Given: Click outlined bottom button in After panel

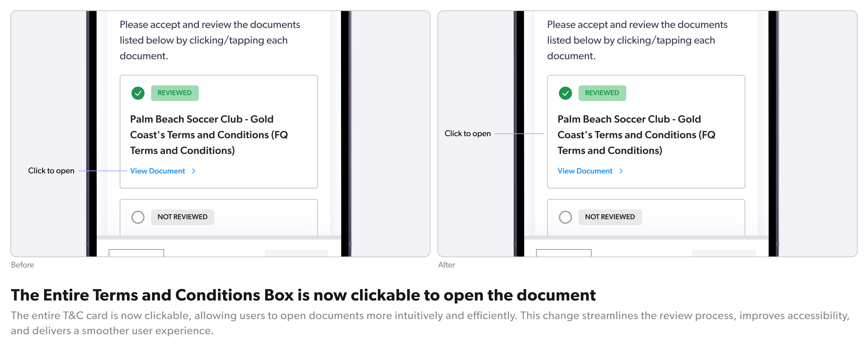Looking at the screenshot, I should [563, 253].
